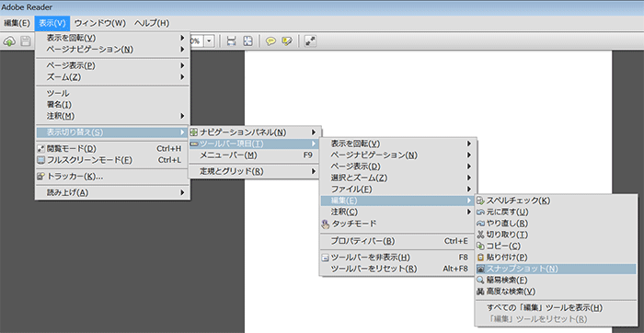The width and height of the screenshot is (644, 333).
Task: Expand 表示を回転(V) in the View menu
Action: pos(112,39)
